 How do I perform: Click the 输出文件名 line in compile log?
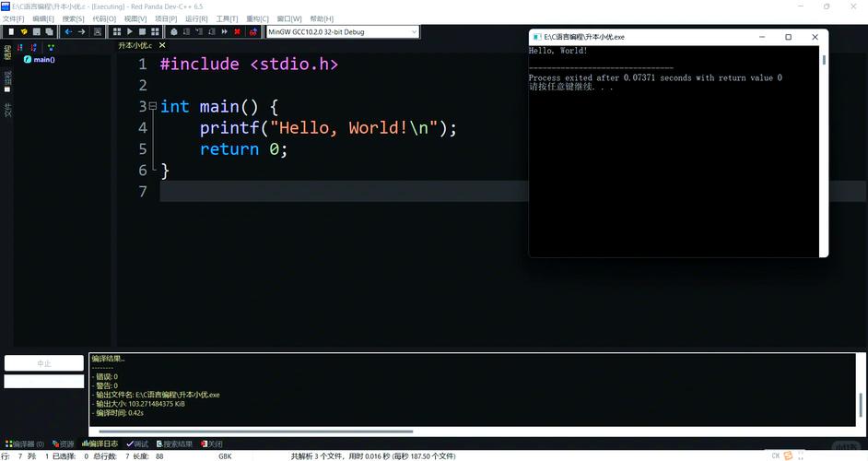point(156,395)
